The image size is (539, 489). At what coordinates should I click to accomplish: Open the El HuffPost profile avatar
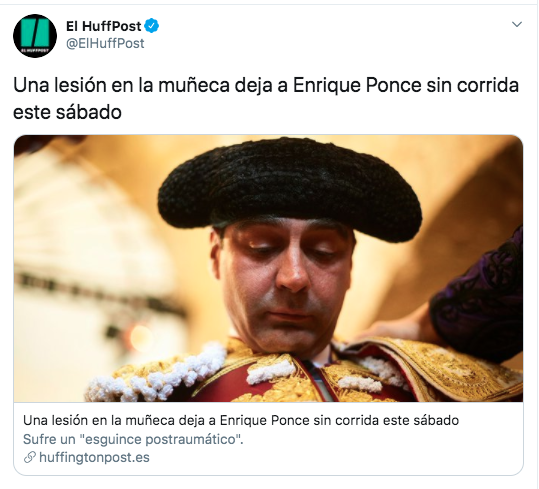(35, 36)
